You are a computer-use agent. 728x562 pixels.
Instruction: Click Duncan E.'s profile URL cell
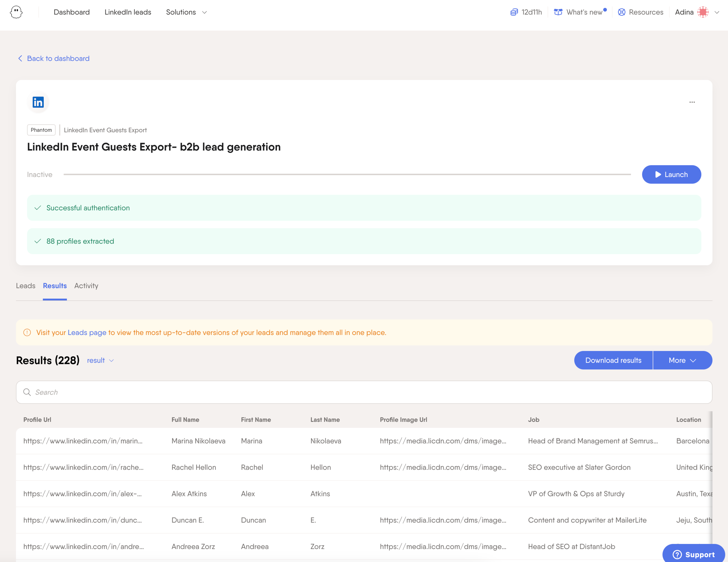click(x=82, y=520)
